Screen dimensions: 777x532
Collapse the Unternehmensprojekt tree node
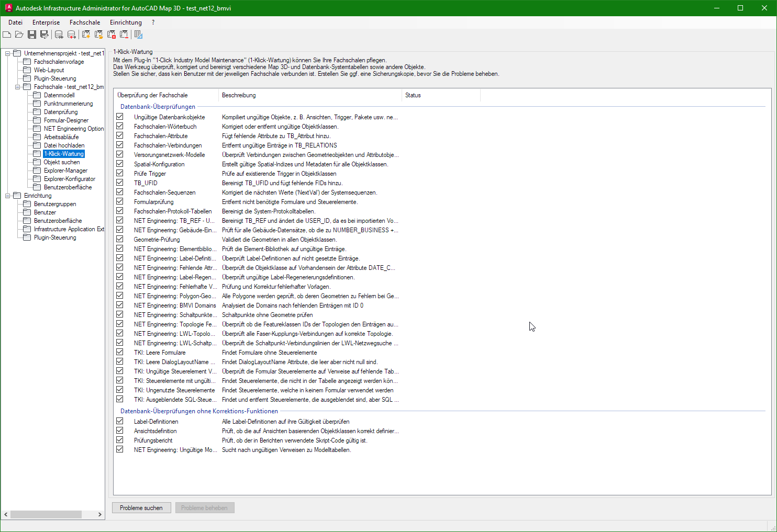(8, 53)
